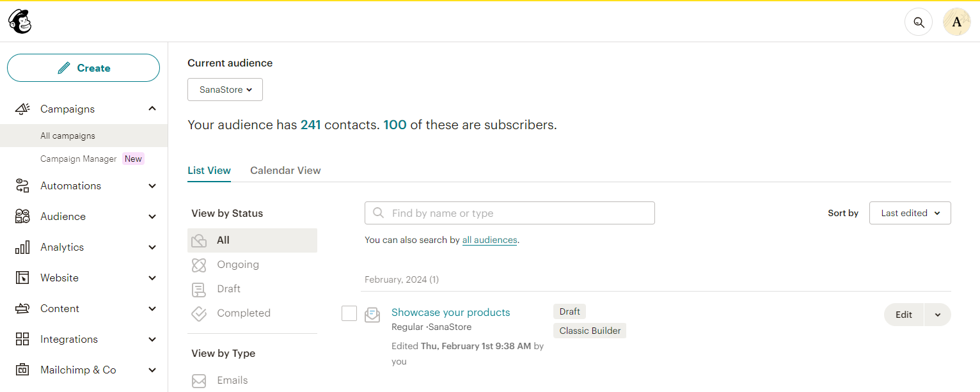Click the Current audience label
This screenshot has height=392, width=980.
[230, 63]
